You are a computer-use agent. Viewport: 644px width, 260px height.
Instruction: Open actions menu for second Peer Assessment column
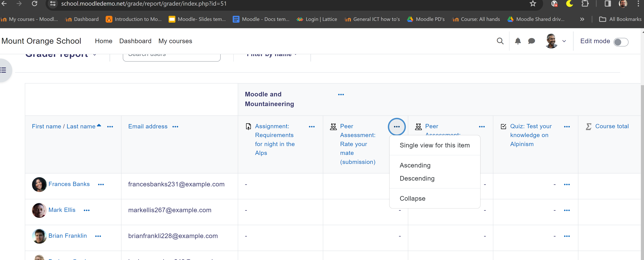pos(482,127)
